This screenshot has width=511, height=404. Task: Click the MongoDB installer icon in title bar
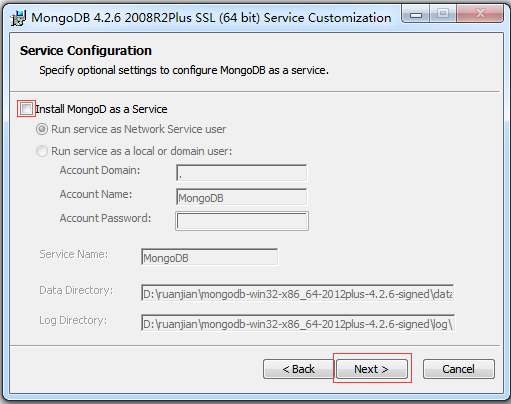point(18,18)
